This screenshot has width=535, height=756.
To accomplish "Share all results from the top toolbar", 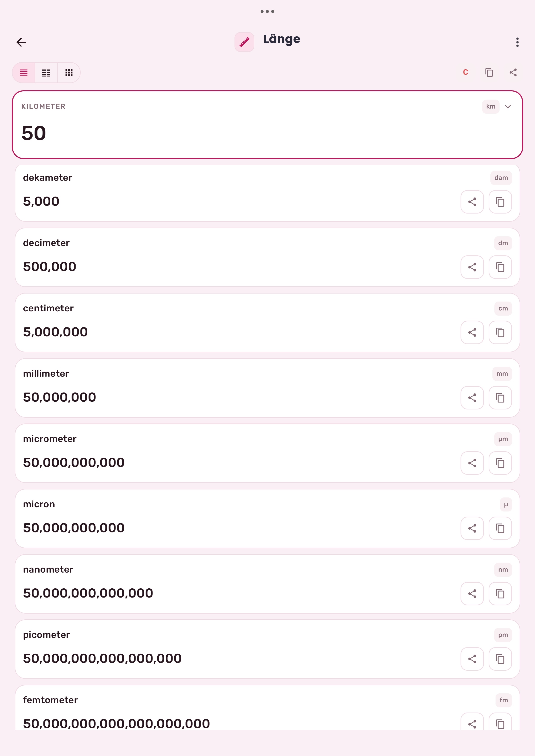I will coord(513,72).
